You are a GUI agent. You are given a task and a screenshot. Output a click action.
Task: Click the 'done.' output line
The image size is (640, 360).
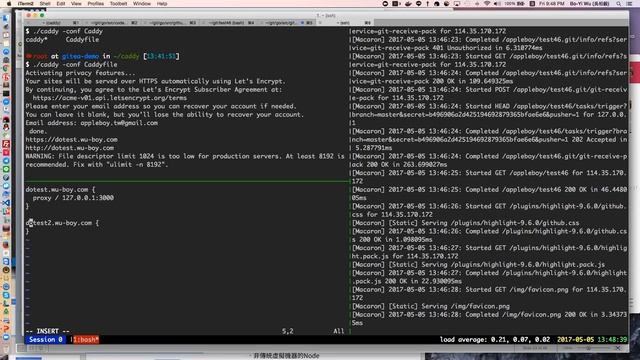38,131
